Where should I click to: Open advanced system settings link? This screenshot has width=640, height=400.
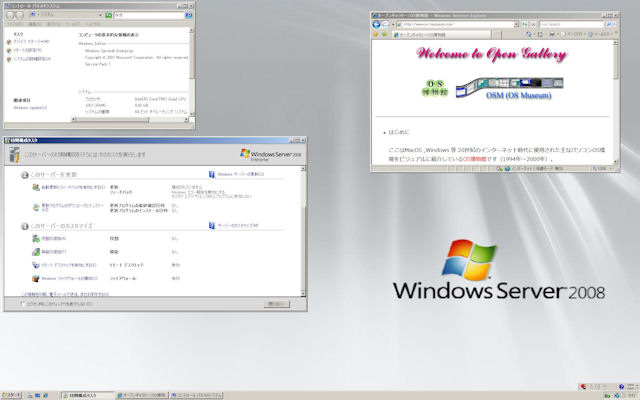tap(32, 59)
